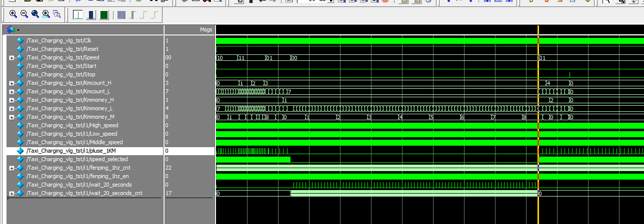Select the /Taxi_Charging_vlg_tst/Start signal name
644x224 pixels.
61,66
